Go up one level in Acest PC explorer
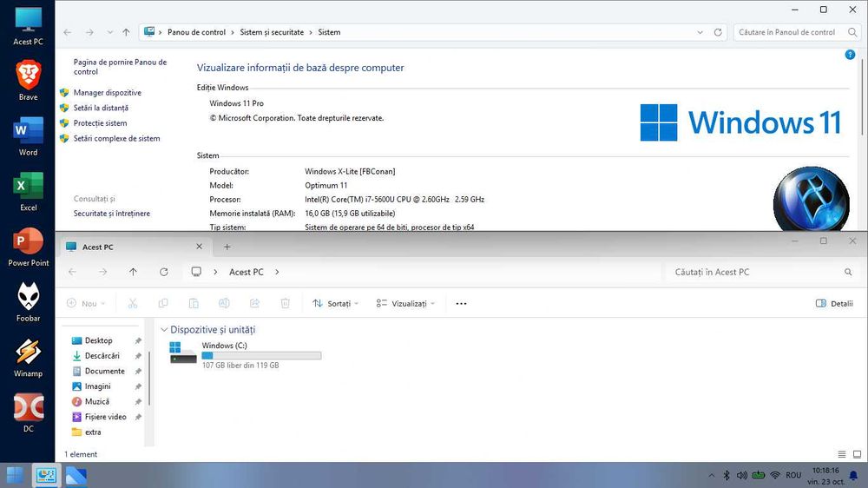Viewport: 868px width, 488px height. [133, 272]
